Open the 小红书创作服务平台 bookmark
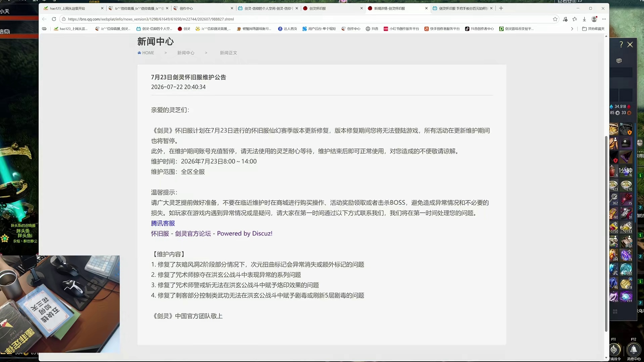This screenshot has height=362, width=644. pos(401,29)
